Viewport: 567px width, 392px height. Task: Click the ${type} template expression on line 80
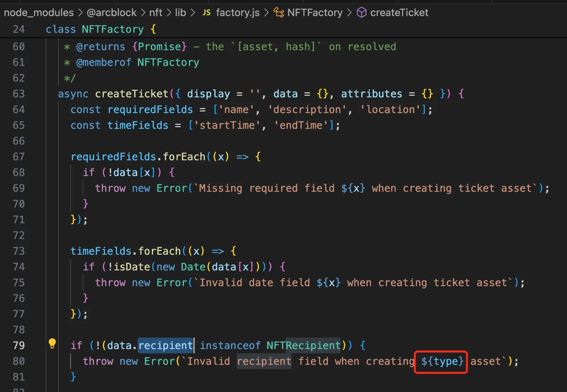click(x=442, y=362)
